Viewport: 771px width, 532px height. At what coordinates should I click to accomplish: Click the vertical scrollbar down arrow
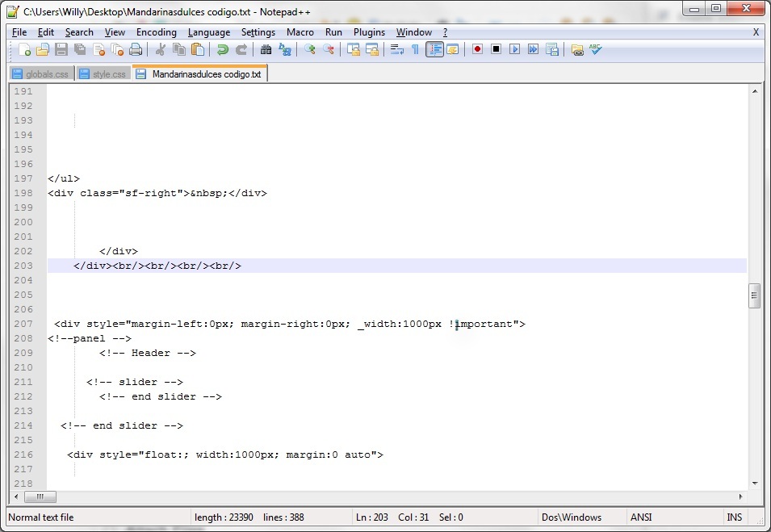[x=755, y=484]
